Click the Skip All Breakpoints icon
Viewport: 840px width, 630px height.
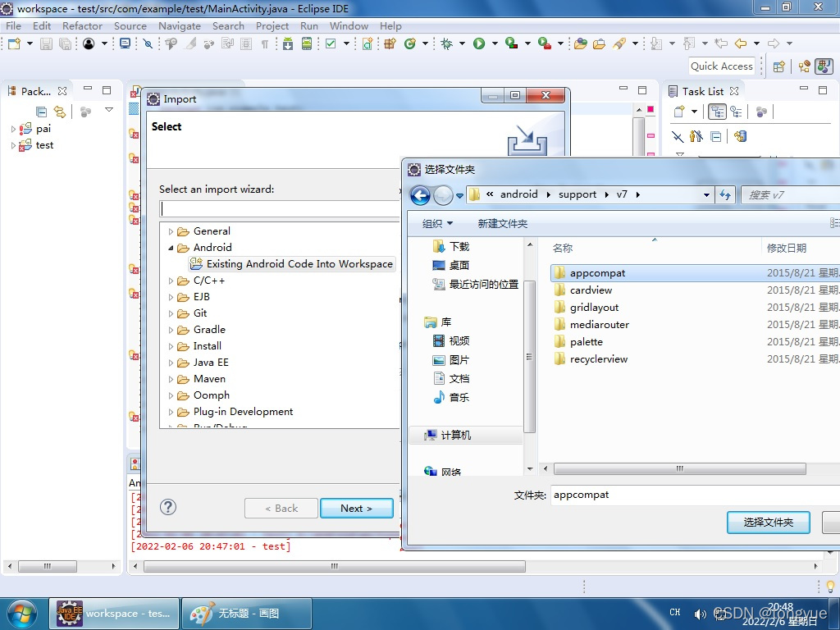click(148, 43)
